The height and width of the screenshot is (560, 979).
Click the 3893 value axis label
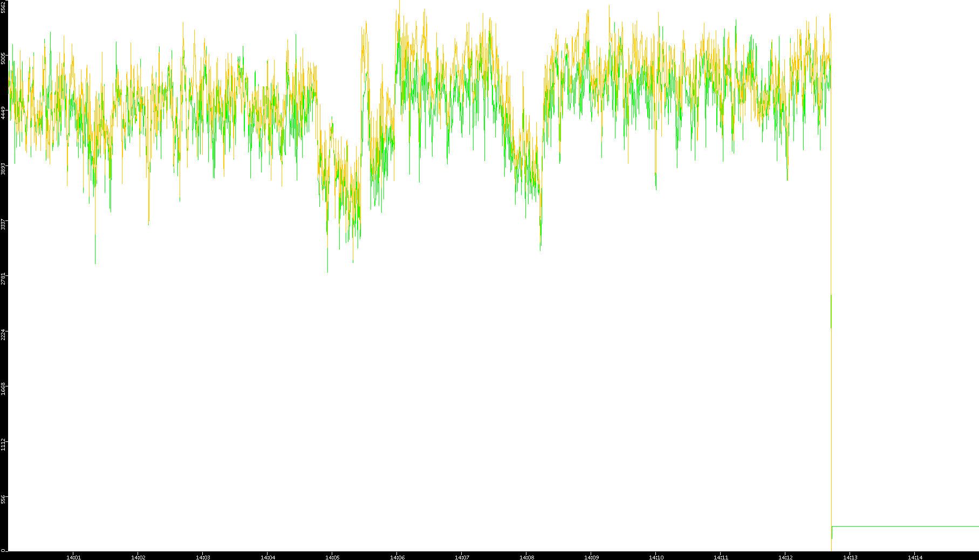tap(4, 168)
